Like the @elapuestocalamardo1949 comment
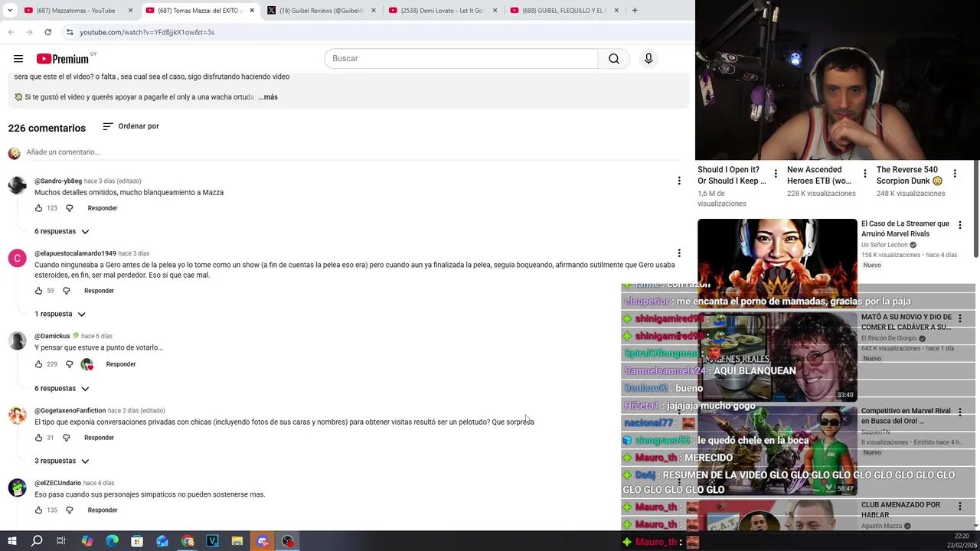Screen dimensions: 980x551 click(39, 291)
